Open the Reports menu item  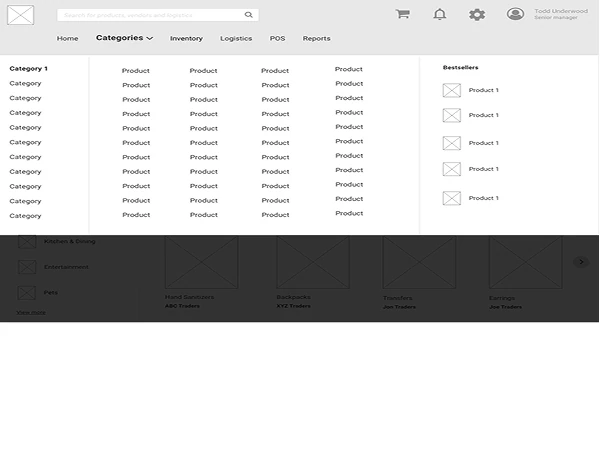(x=316, y=38)
